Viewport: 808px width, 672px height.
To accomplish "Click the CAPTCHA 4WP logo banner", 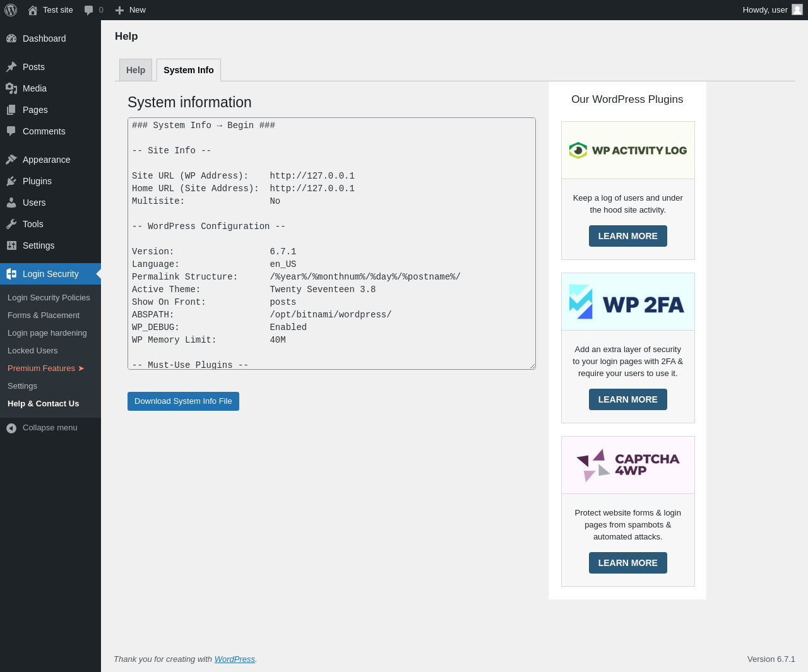I will coord(628,465).
